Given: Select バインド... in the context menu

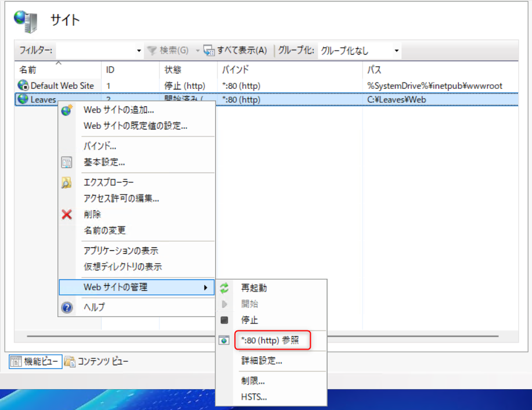Looking at the screenshot, I should tap(100, 146).
